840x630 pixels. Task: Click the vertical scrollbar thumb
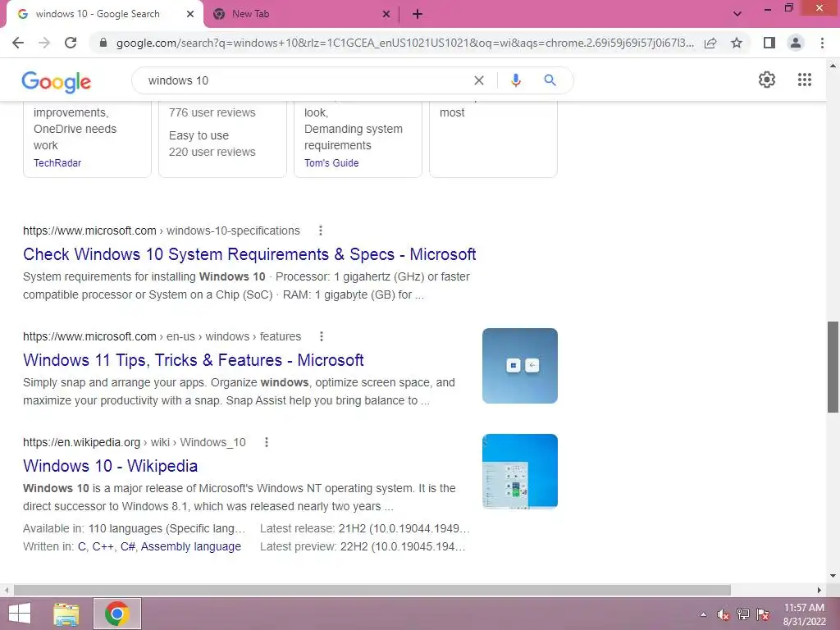tap(833, 367)
